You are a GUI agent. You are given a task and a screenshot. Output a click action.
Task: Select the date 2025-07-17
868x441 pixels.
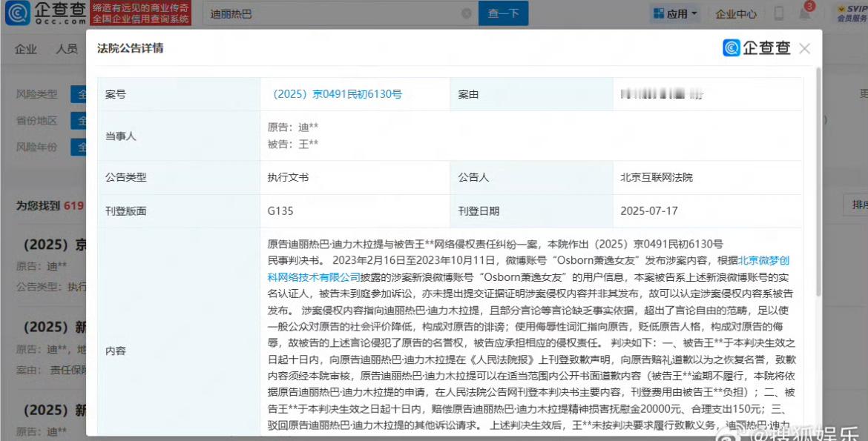point(649,210)
